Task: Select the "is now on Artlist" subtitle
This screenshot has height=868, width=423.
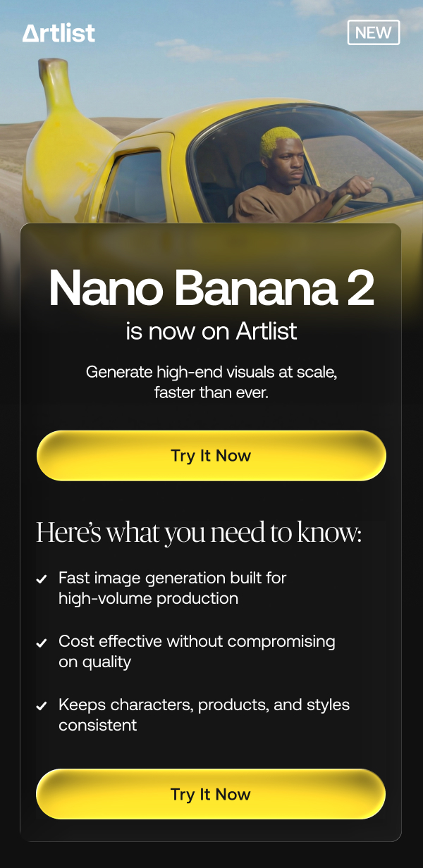Action: click(211, 330)
